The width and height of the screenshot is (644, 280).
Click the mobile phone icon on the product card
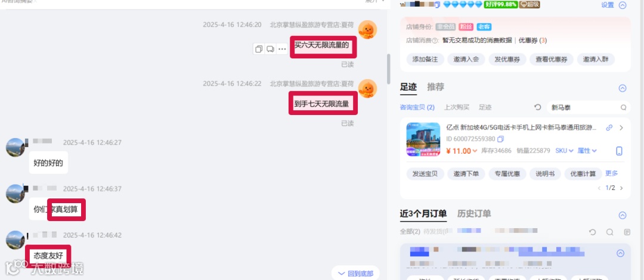click(x=619, y=151)
